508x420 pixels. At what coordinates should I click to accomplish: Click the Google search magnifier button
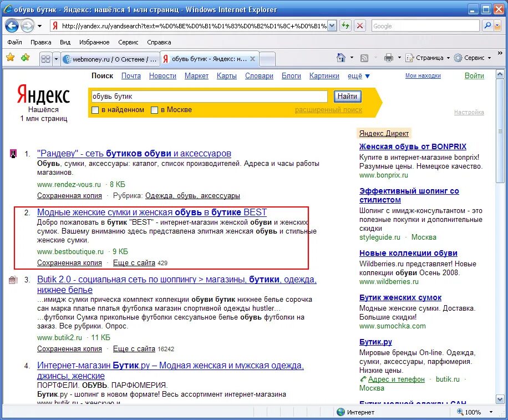[487, 26]
